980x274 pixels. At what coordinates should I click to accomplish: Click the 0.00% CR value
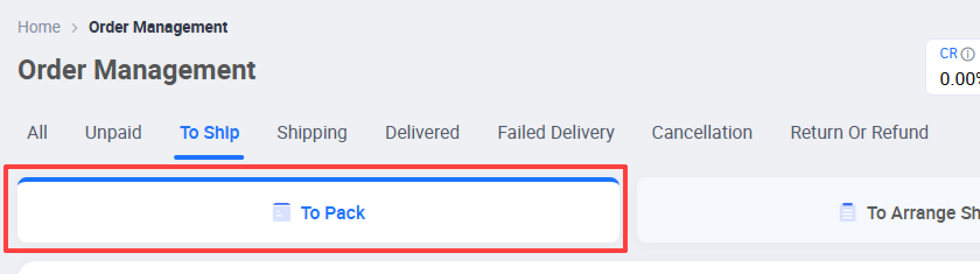click(960, 79)
